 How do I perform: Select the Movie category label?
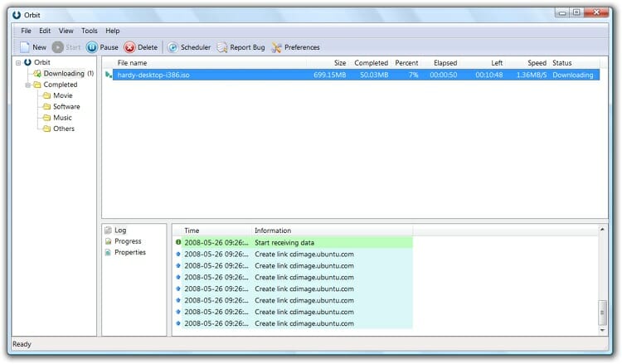[63, 95]
